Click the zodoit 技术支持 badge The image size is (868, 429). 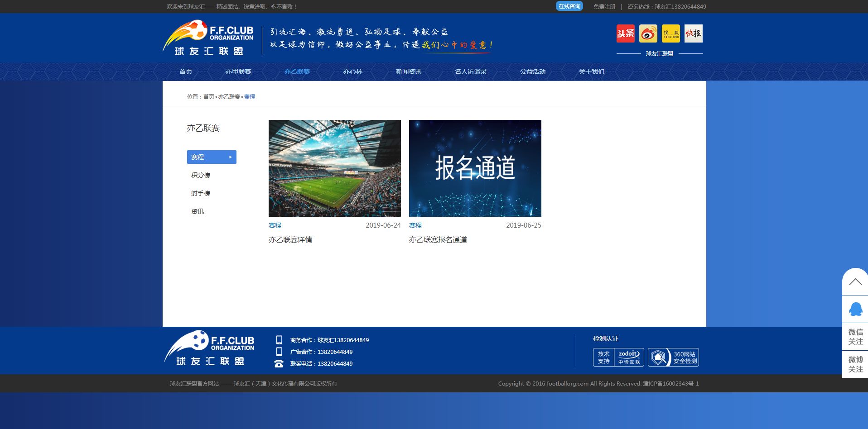coord(618,357)
